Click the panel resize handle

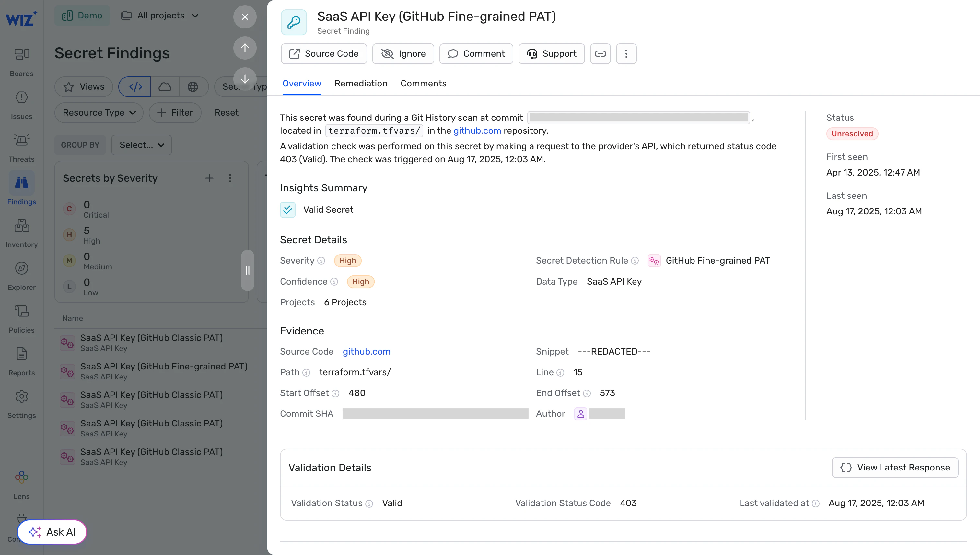tap(247, 270)
